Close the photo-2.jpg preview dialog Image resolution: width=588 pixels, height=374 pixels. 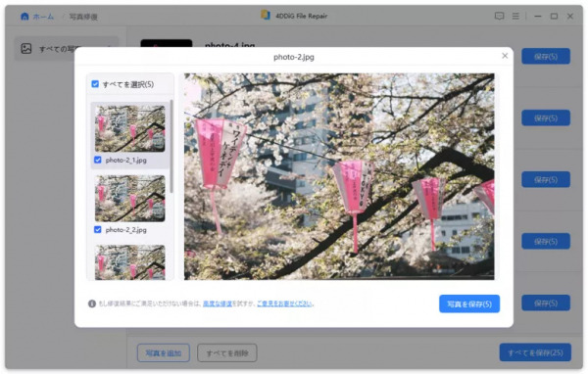[505, 56]
